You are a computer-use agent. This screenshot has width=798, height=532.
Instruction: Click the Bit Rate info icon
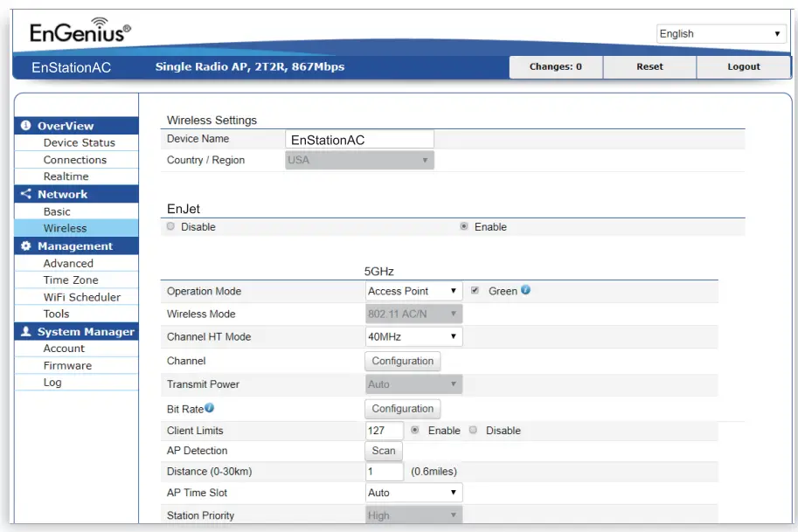[210, 407]
